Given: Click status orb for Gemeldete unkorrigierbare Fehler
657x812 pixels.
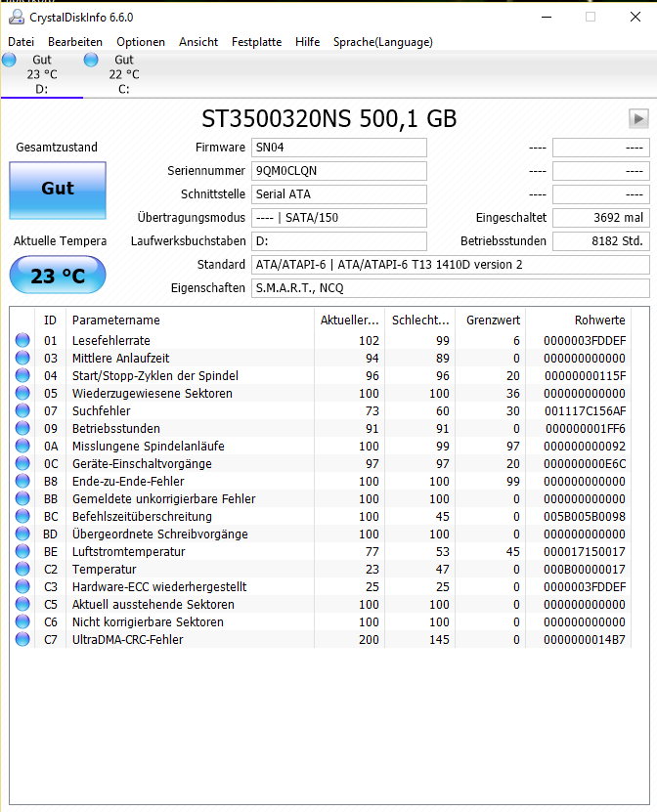Looking at the screenshot, I should point(22,498).
